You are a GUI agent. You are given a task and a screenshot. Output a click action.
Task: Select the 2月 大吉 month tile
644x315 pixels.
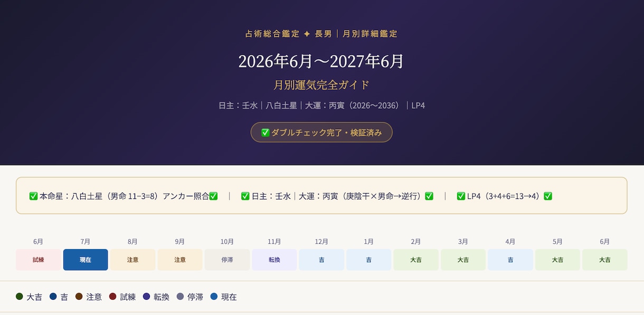click(416, 260)
